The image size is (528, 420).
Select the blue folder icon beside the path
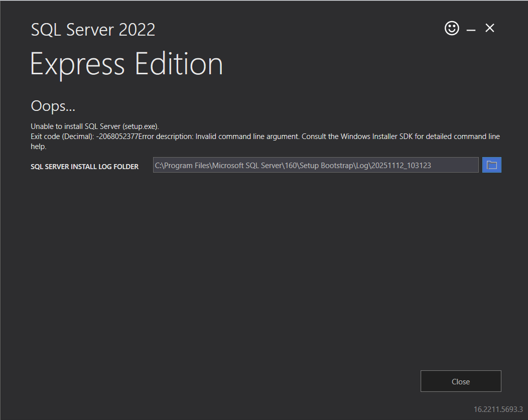pos(491,165)
